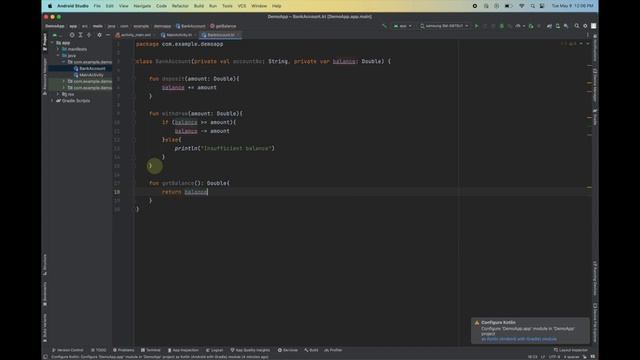Viewport: 640px width, 360px height.
Task: Open Logcat tool window button
Action: [x=215, y=350]
